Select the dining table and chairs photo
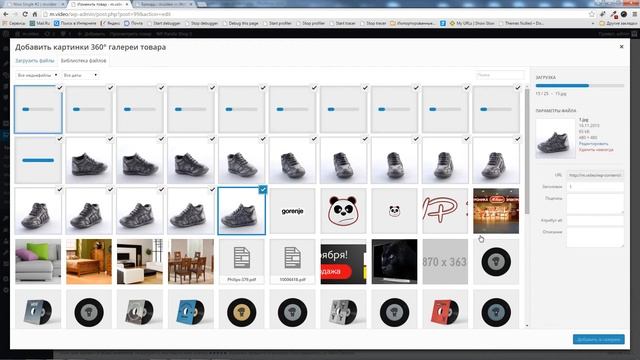The width and height of the screenshot is (640, 360). coord(191,262)
